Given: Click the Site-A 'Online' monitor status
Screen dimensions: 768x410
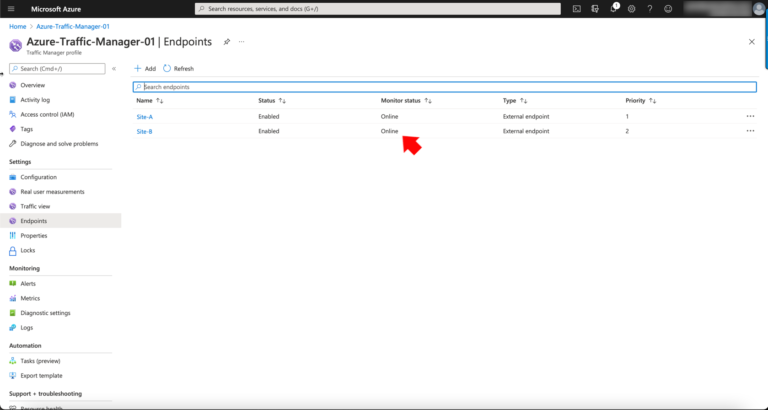Looking at the screenshot, I should (x=389, y=117).
